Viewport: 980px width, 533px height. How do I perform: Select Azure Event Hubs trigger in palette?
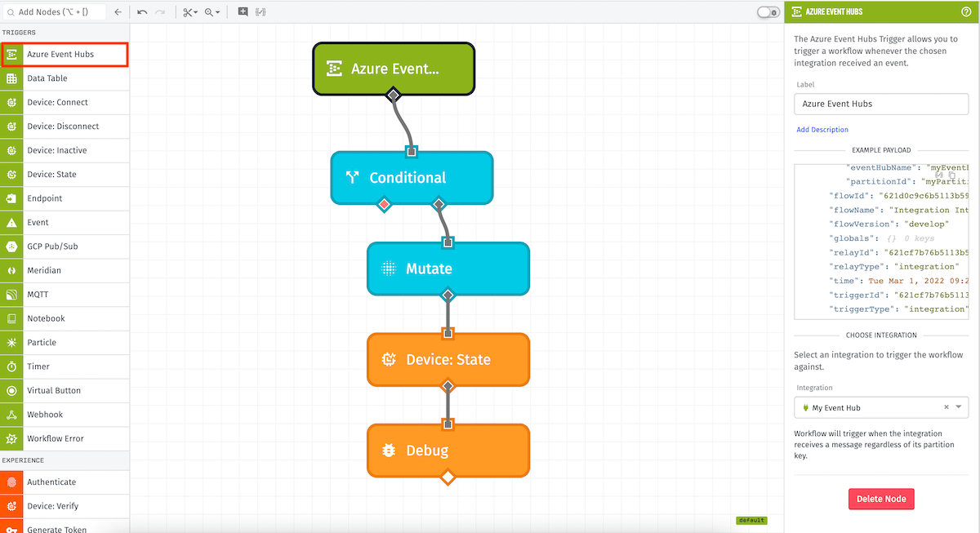65,55
